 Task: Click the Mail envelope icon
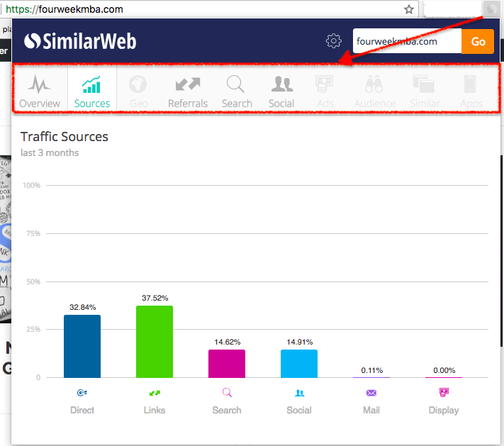pyautogui.click(x=371, y=393)
